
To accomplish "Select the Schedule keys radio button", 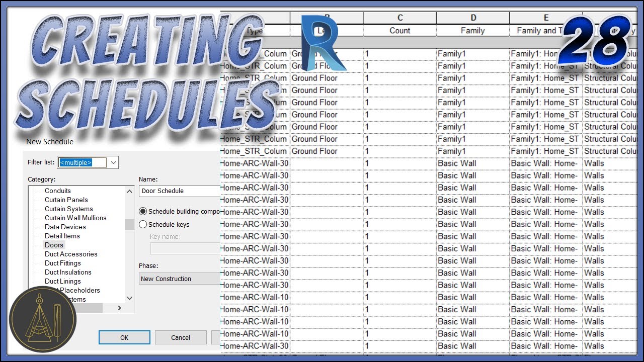I will (x=143, y=225).
